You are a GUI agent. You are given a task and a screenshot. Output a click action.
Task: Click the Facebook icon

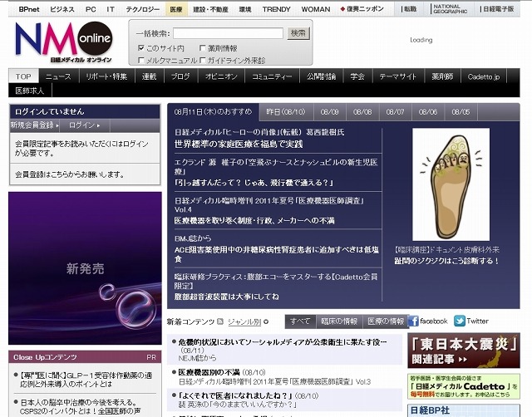(413, 321)
